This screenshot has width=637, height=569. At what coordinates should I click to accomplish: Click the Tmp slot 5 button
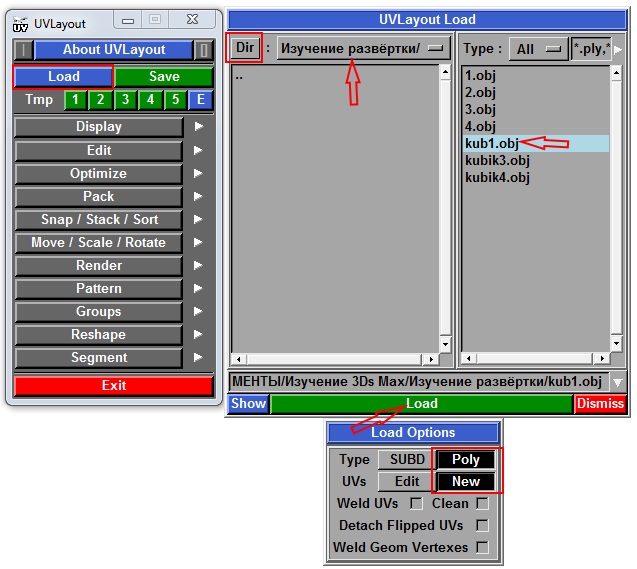175,100
